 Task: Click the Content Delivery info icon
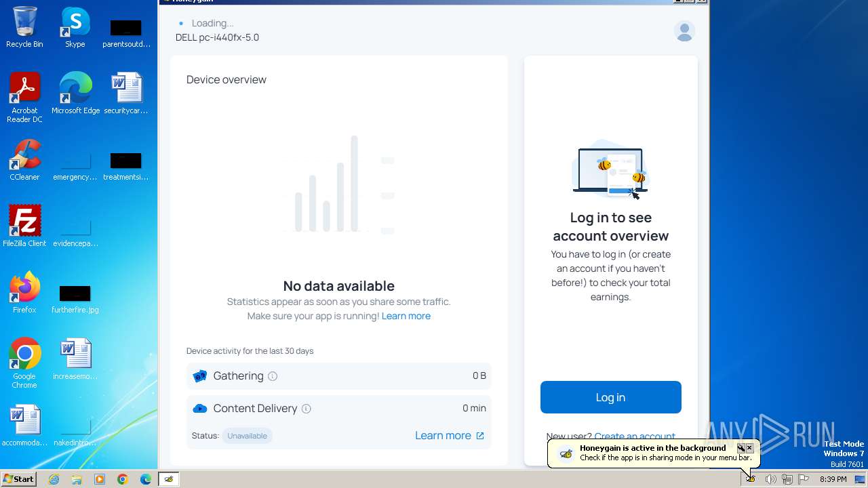pyautogui.click(x=306, y=409)
